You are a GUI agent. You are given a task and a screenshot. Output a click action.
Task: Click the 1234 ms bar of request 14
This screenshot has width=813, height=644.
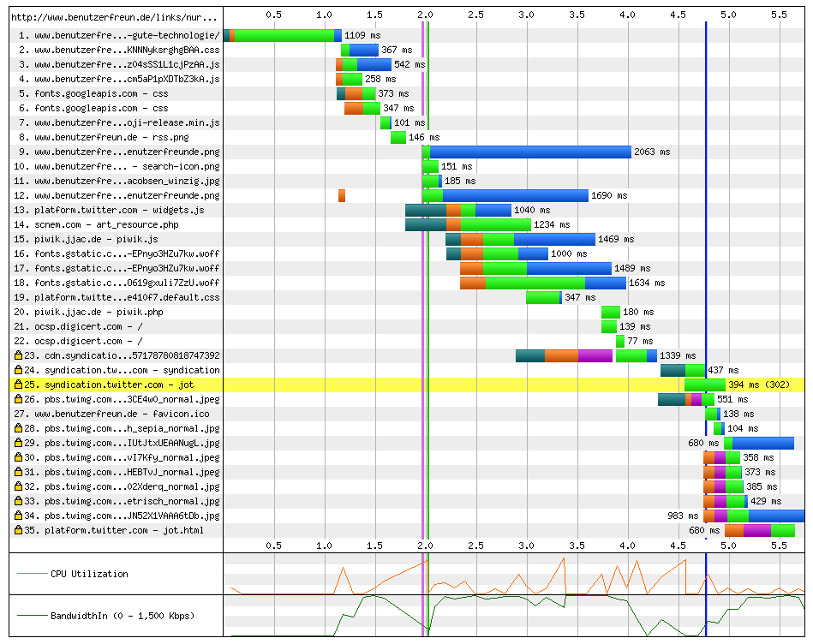[469, 224]
